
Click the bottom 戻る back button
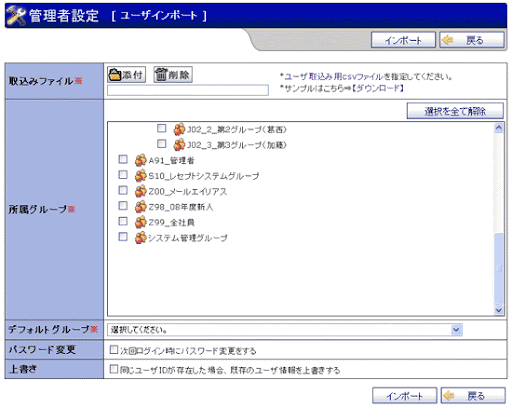tap(473, 396)
